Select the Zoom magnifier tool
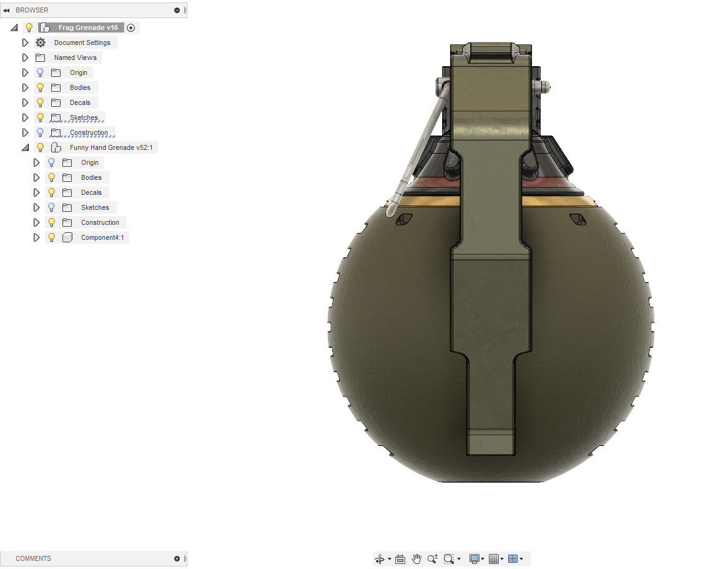The height and width of the screenshot is (569, 728). [432, 559]
